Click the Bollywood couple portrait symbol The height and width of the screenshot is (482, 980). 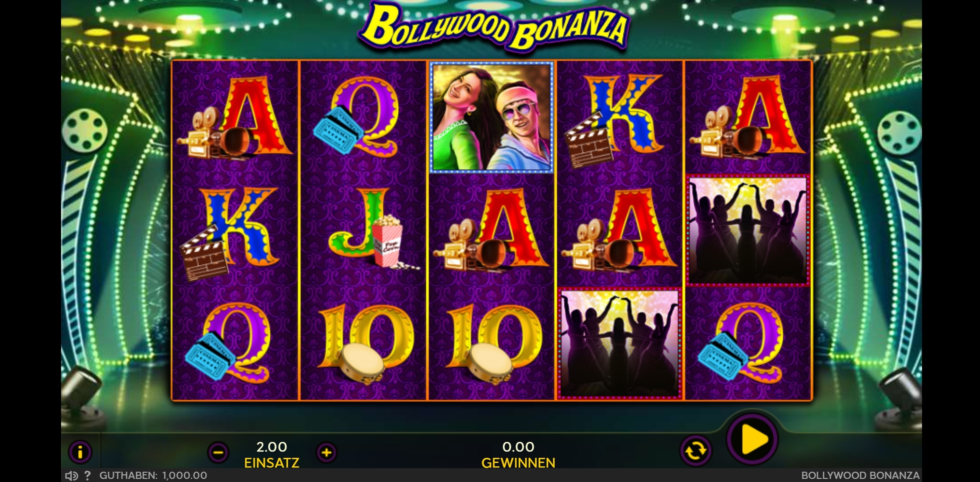coord(491,117)
